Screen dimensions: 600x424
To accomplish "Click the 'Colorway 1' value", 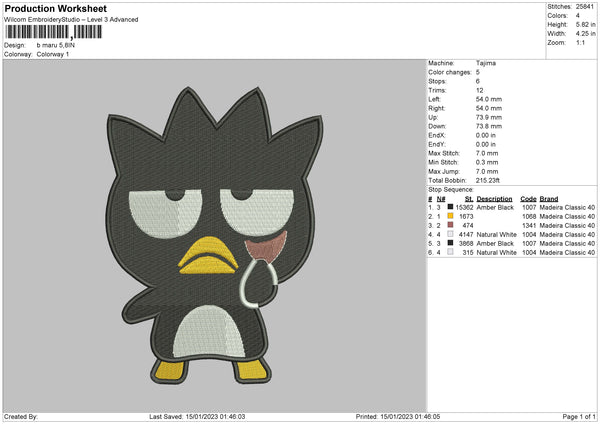I will coord(53,54).
